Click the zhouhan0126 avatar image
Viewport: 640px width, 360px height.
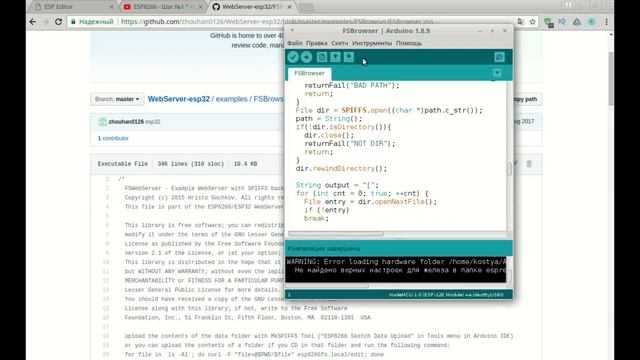click(102, 122)
